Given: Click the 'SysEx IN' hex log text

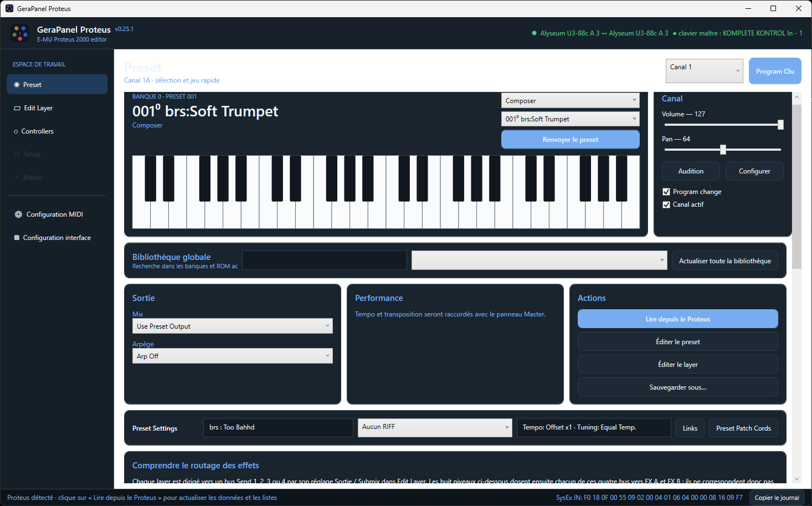Looking at the screenshot, I should point(649,498).
